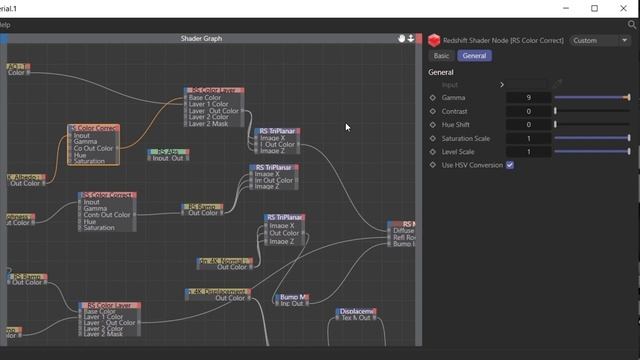Screen dimensions: 640x360
Task: Click the Gamma value field
Action: 529,98
